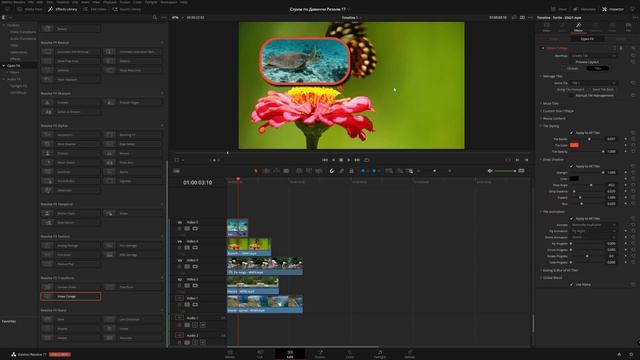Open the Drop Shadow black color swatch

[574, 178]
